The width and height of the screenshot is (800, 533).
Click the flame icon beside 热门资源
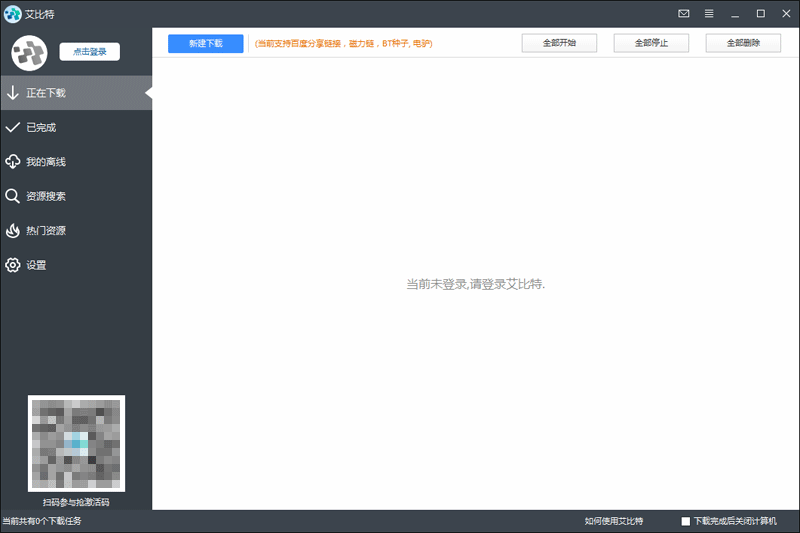point(13,231)
